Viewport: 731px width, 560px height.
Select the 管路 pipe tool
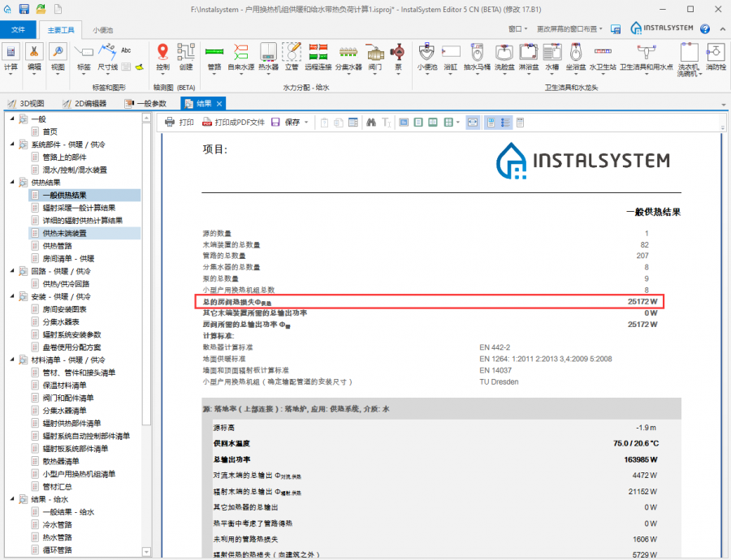coord(214,57)
